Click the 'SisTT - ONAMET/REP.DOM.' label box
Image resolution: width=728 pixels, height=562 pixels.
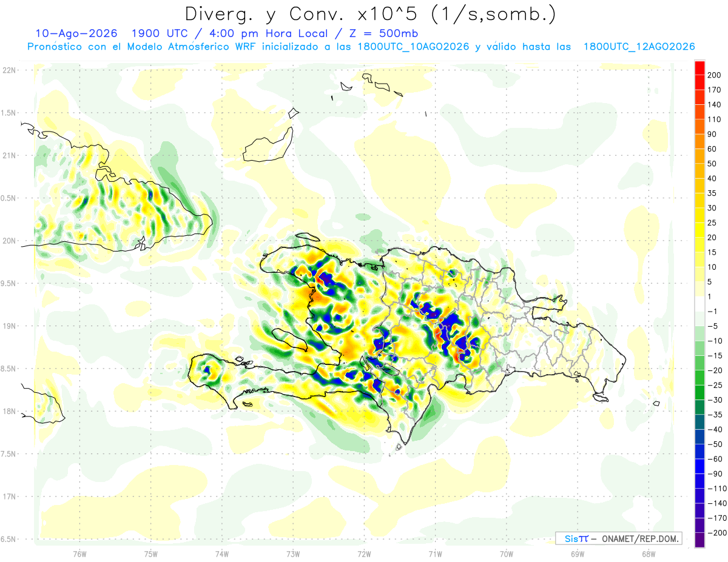619,538
